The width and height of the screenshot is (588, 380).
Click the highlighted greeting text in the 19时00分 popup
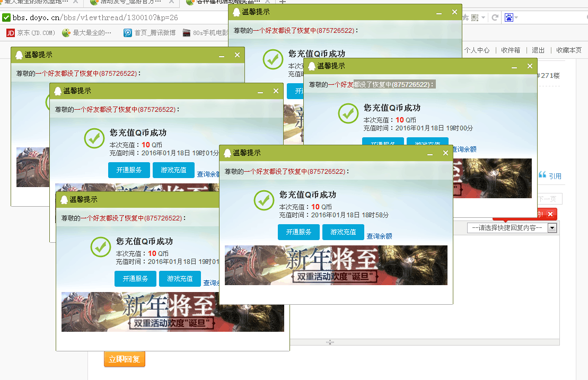394,85
